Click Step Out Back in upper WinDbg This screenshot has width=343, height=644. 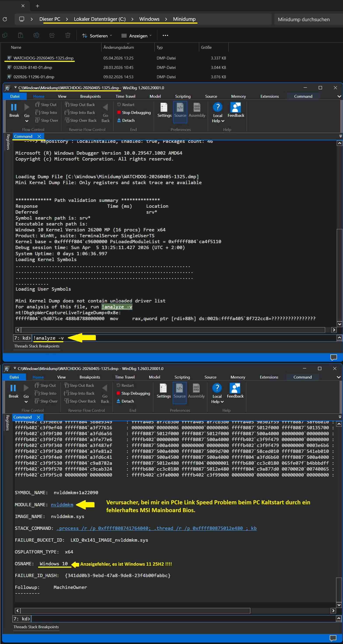(80, 105)
